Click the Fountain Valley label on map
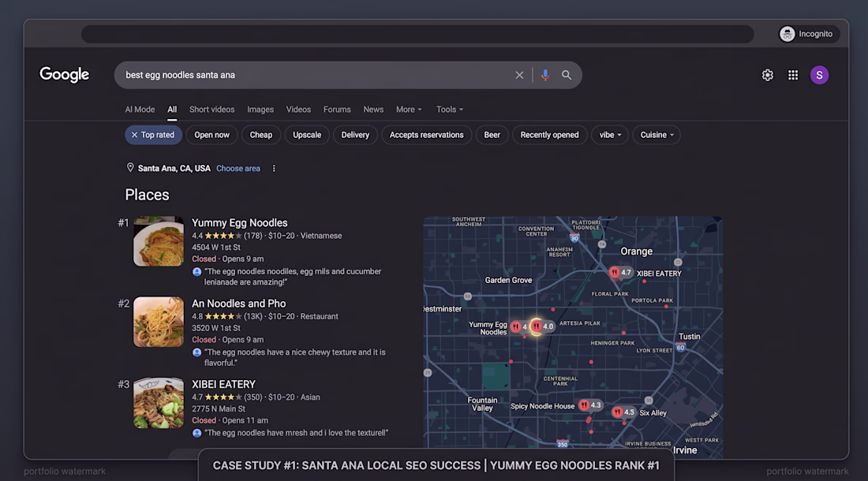 (482, 405)
